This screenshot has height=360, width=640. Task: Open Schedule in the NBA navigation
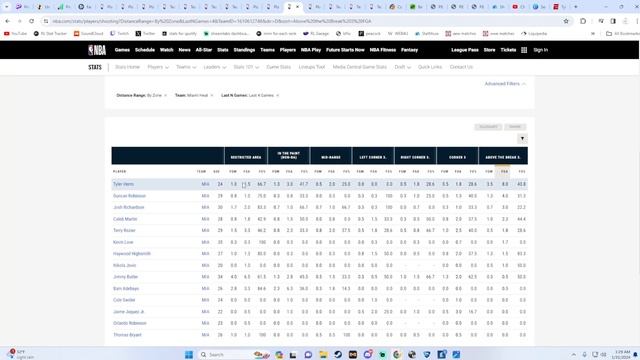tap(145, 50)
